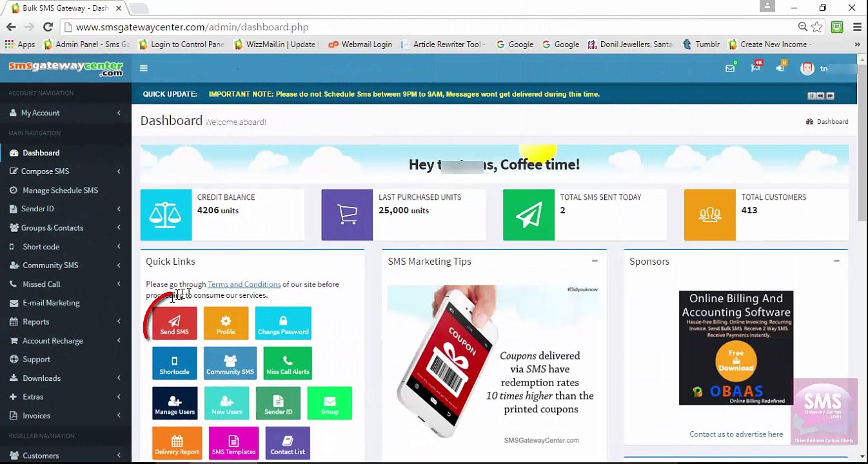This screenshot has height=464, width=868.
Task: Expand the Groups & Contacts sidebar menu
Action: [x=66, y=227]
